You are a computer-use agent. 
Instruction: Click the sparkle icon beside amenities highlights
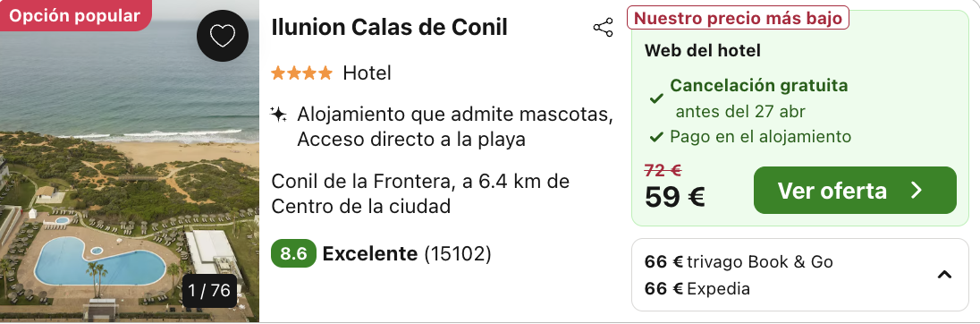(278, 115)
